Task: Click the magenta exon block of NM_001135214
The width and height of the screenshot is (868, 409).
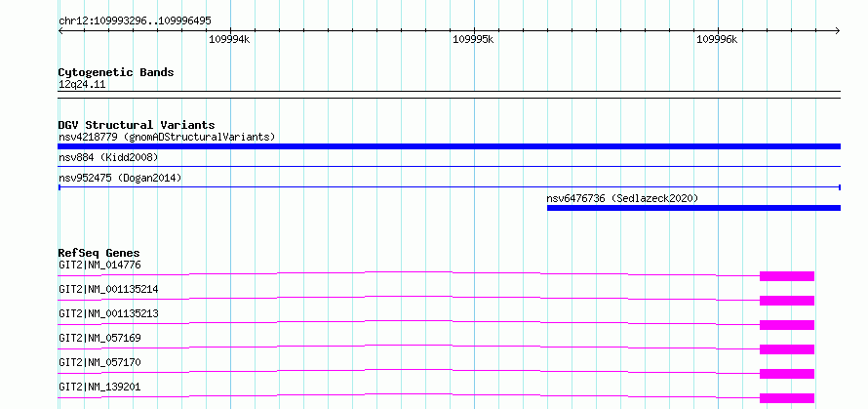Action: coord(787,301)
